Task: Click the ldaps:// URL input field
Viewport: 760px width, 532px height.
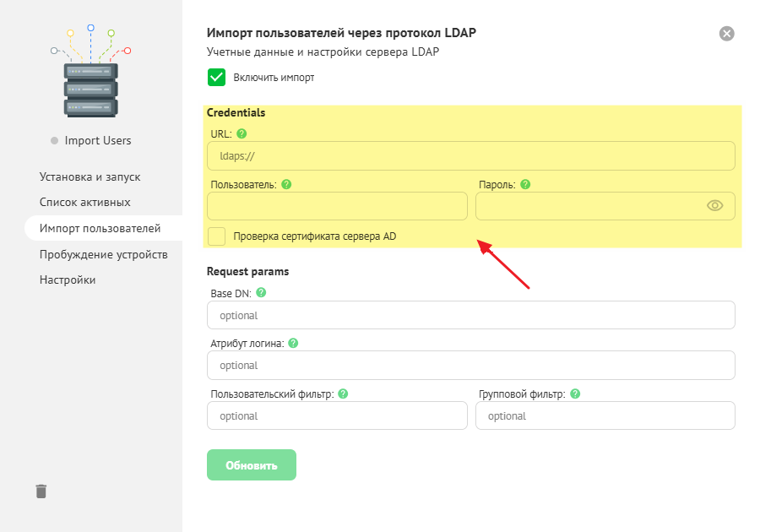Action: 470,156
